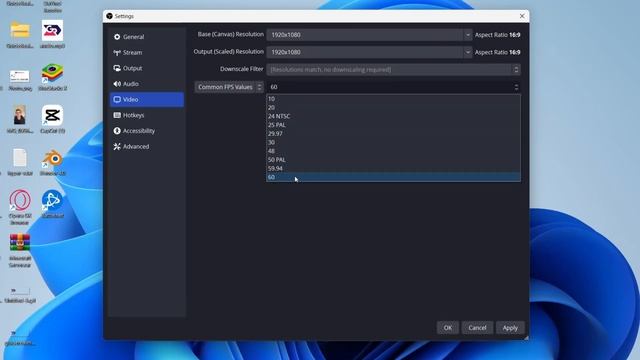
Task: Select the Blender desktop shortcut
Action: 52,162
